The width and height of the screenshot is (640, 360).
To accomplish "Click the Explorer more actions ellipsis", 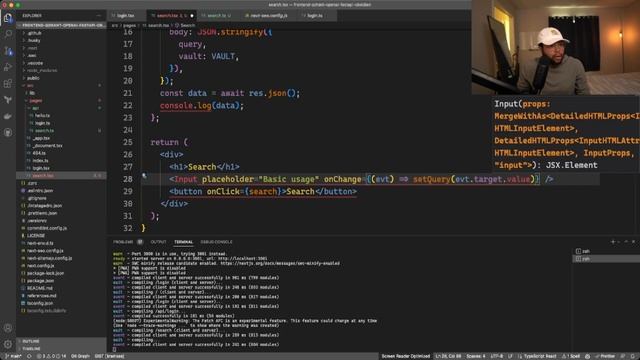I will pos(99,16).
